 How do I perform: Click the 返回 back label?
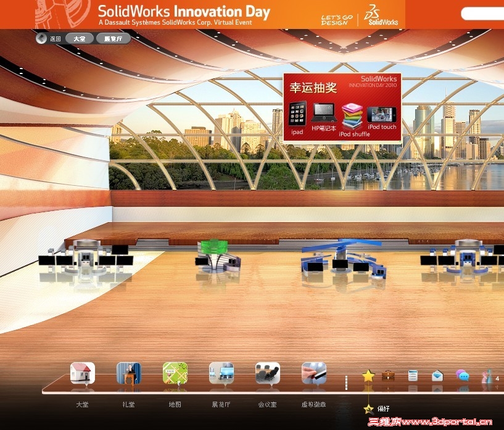click(x=56, y=39)
